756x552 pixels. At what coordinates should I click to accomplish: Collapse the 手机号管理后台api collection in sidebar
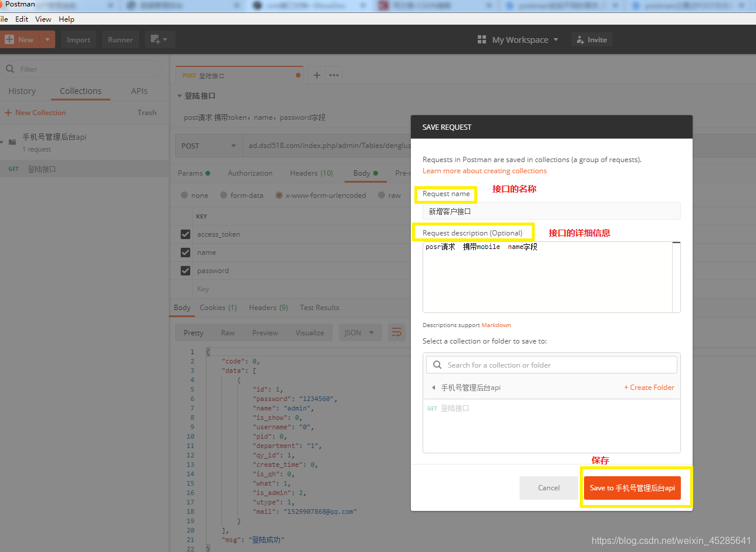(2, 142)
